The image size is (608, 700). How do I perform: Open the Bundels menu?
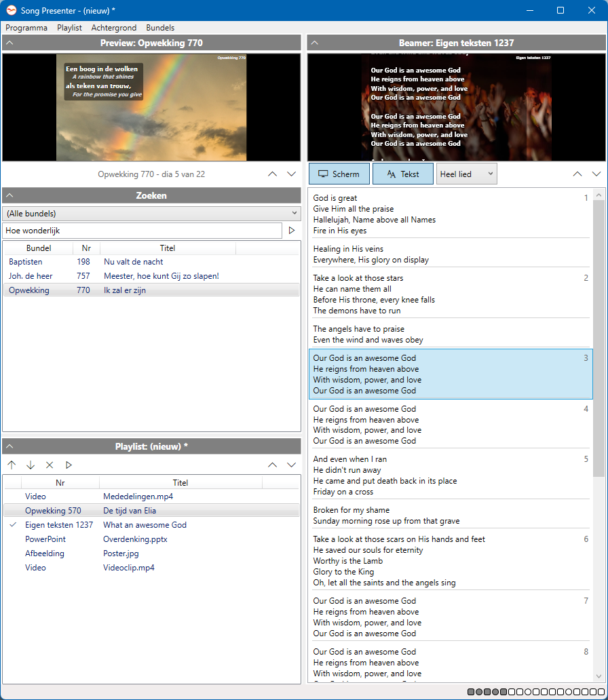click(x=160, y=28)
